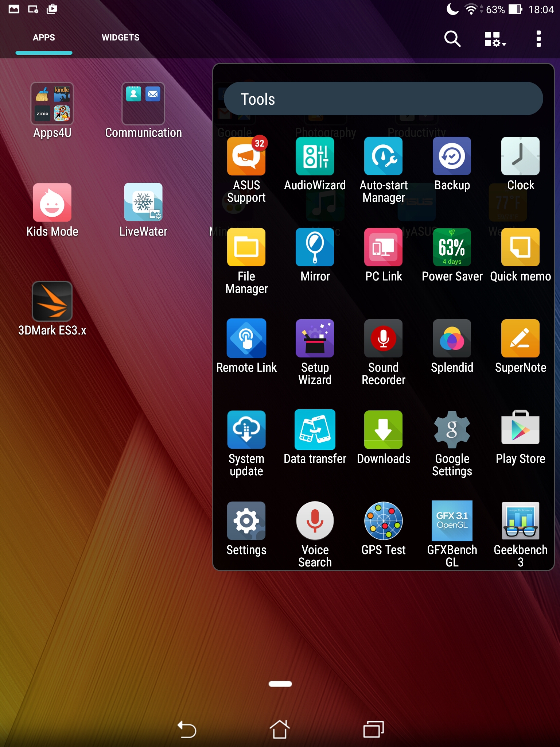Tap the recent apps button
Screen dimensions: 560x747
click(373, 729)
